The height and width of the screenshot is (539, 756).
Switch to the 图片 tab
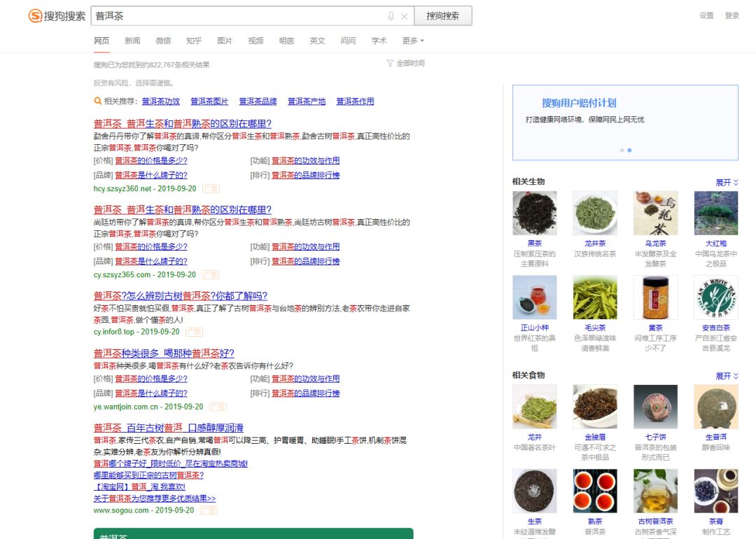(x=225, y=41)
